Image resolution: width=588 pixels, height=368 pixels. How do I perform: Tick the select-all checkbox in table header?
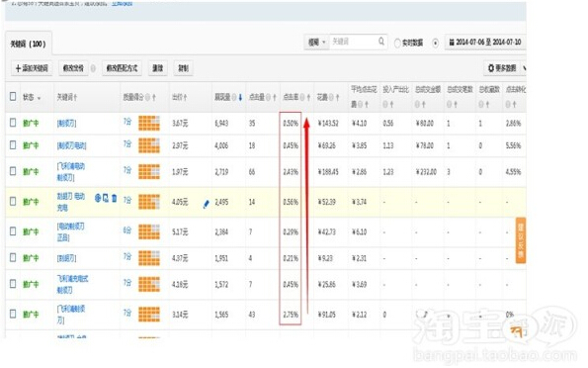[x=13, y=97]
